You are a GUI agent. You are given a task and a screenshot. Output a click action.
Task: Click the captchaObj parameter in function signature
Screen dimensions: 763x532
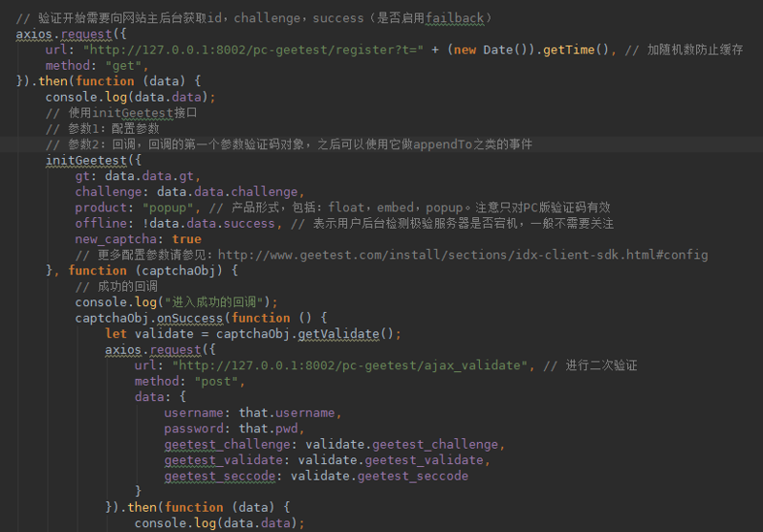click(x=178, y=271)
